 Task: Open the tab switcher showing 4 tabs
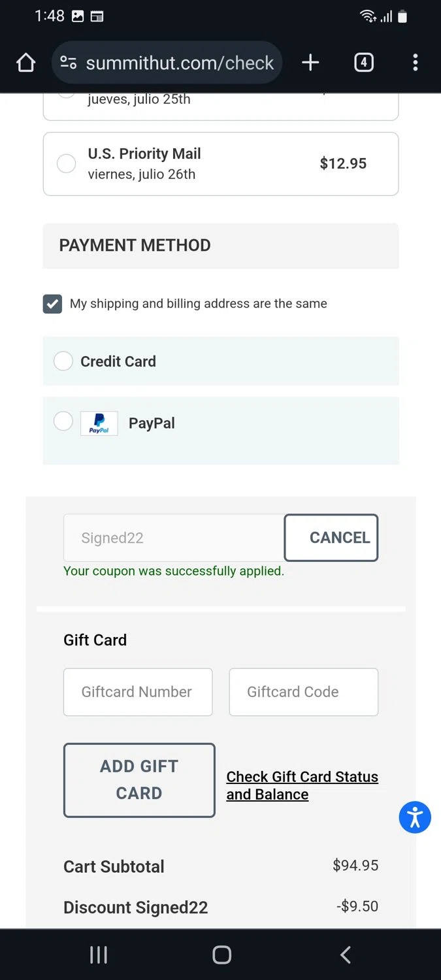(364, 63)
